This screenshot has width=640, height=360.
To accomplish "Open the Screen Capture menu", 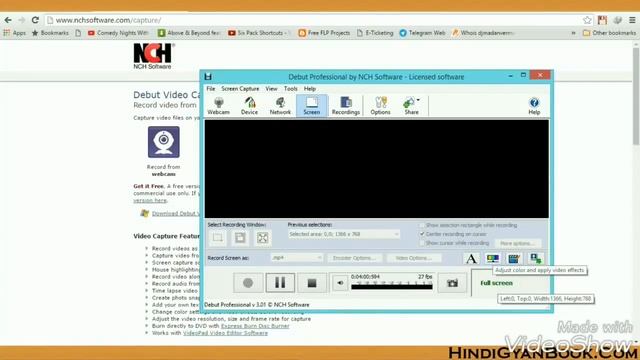I will coord(240,89).
